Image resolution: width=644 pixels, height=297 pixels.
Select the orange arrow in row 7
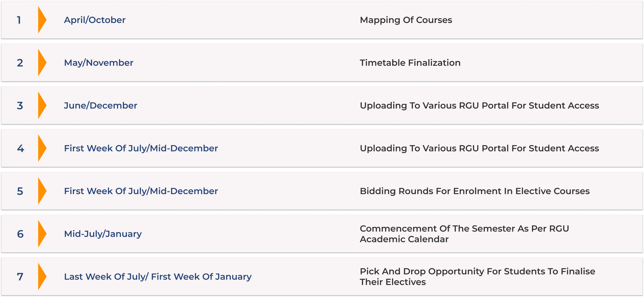click(42, 276)
